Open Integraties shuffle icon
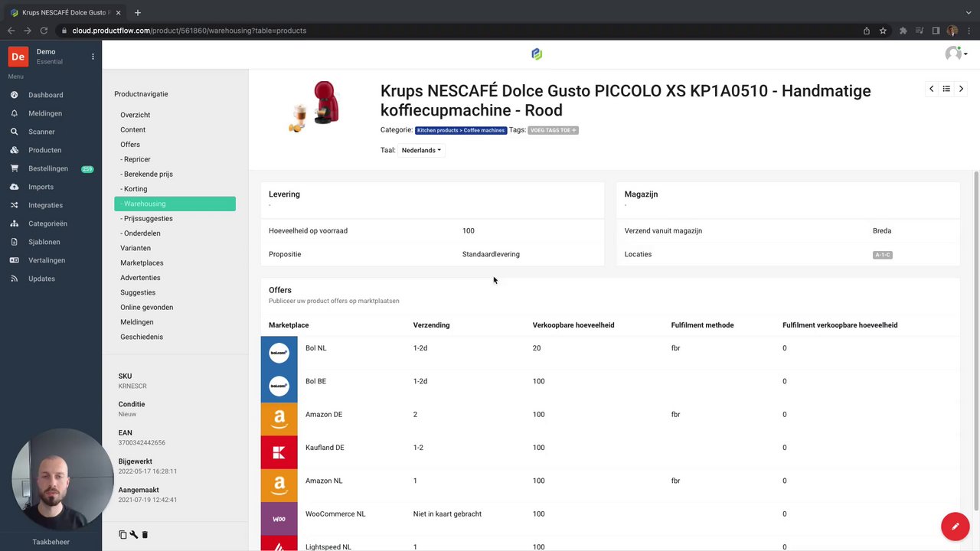Viewport: 980px width, 551px height. [14, 205]
